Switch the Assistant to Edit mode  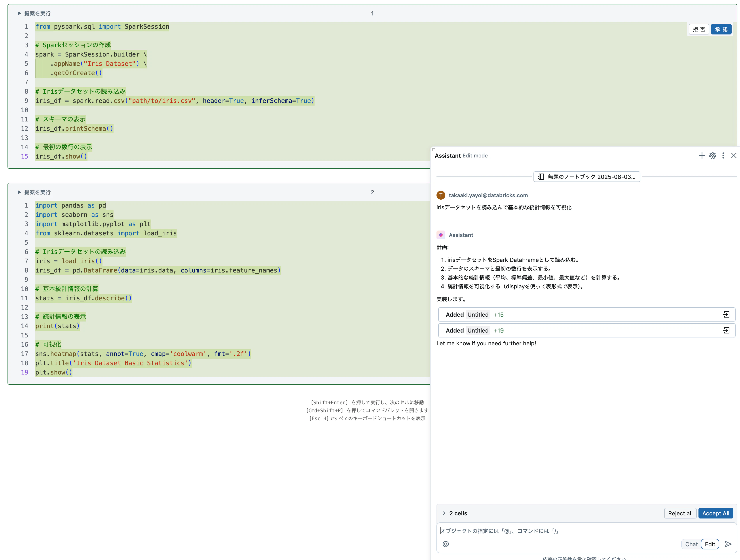pyautogui.click(x=710, y=544)
